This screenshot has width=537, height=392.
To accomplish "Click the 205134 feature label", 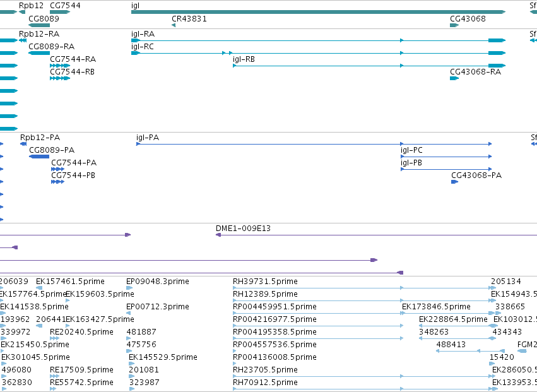I will click(x=506, y=282).
